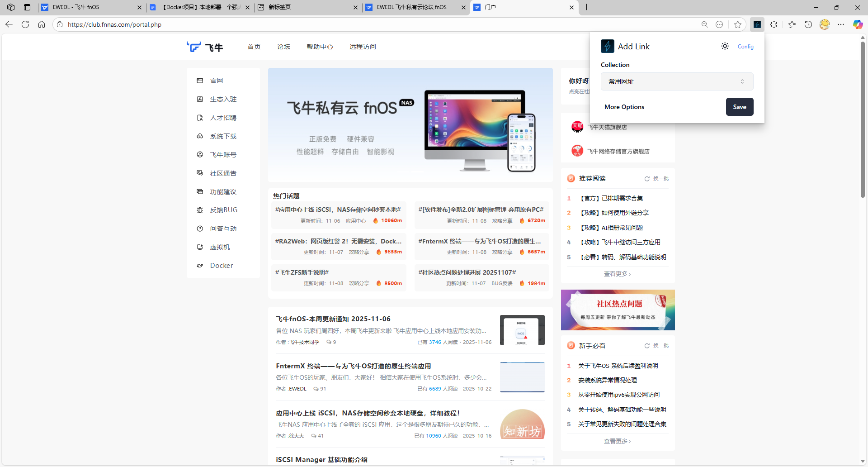
Task: Open the Linkwarden extension toolbar icon
Action: tap(757, 24)
